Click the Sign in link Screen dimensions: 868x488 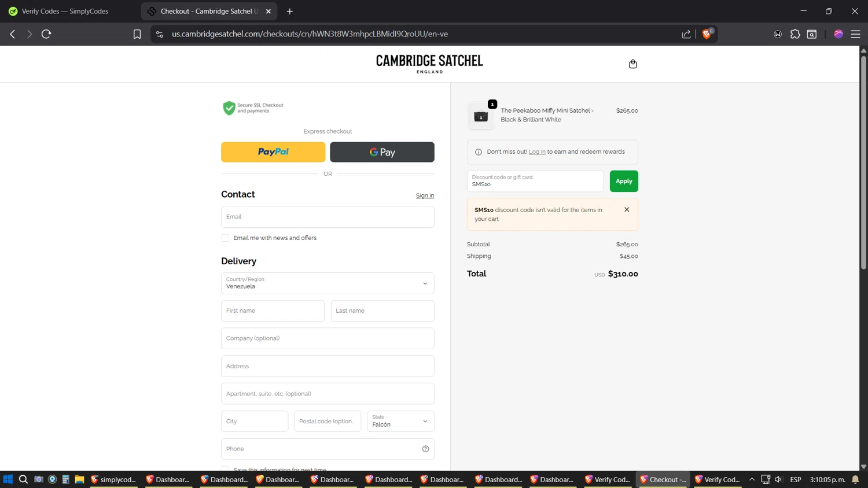click(x=425, y=195)
